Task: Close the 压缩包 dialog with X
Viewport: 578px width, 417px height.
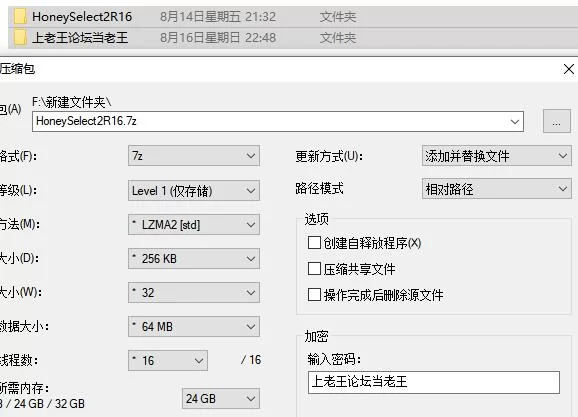Action: [x=569, y=69]
